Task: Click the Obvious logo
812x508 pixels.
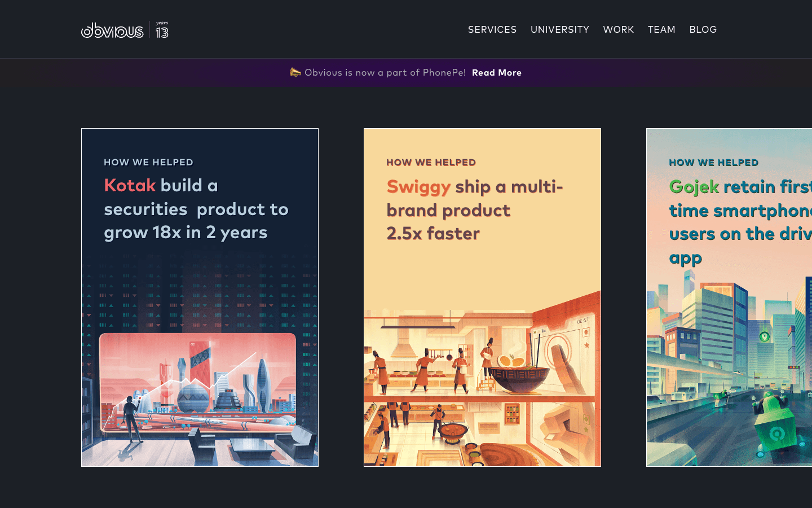Action: 113,31
